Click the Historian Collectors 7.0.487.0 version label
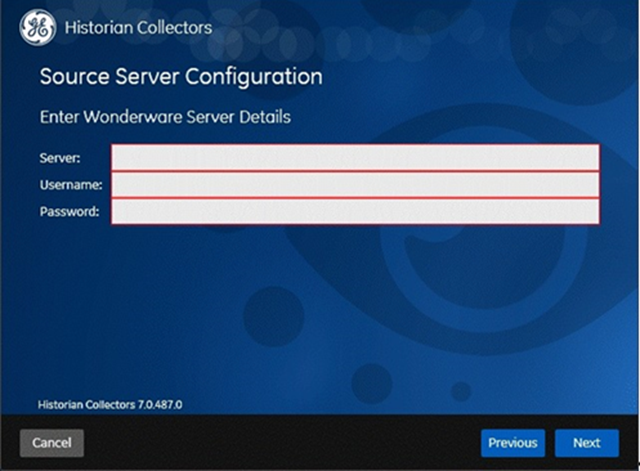 pos(110,405)
